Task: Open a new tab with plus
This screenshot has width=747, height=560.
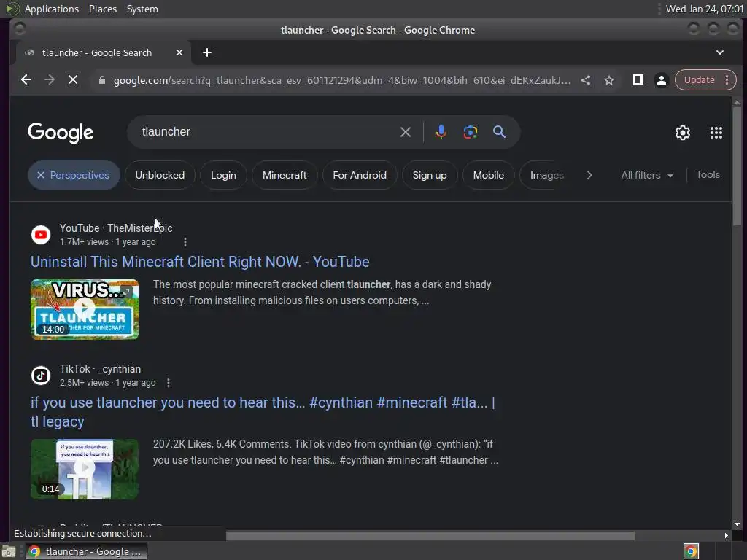Action: pyautogui.click(x=206, y=52)
